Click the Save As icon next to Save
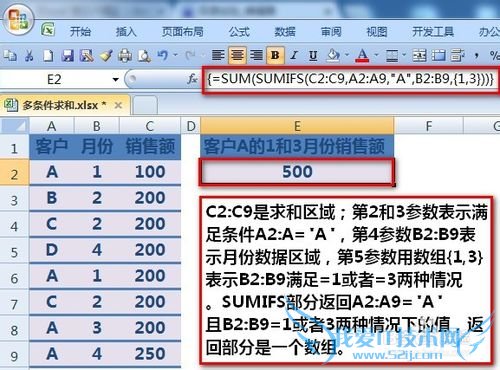Screen dimensions: 500x370 pyautogui.click(x=87, y=56)
